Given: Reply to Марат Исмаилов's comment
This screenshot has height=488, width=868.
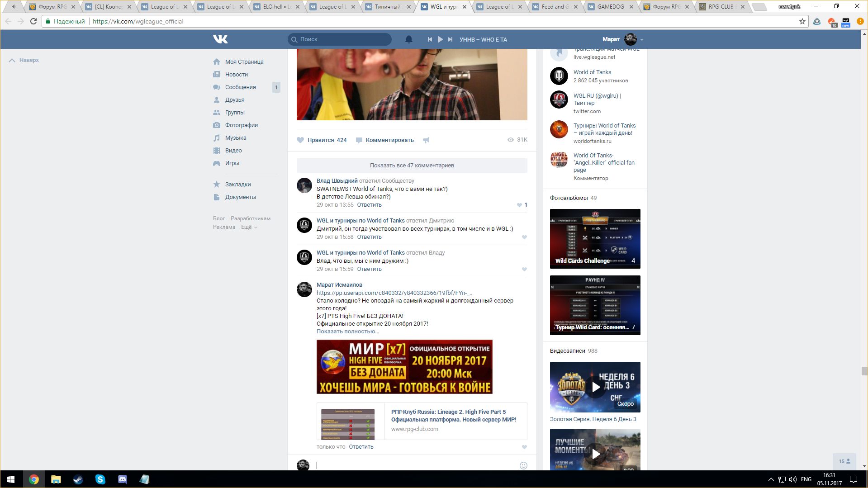Looking at the screenshot, I should point(361,447).
